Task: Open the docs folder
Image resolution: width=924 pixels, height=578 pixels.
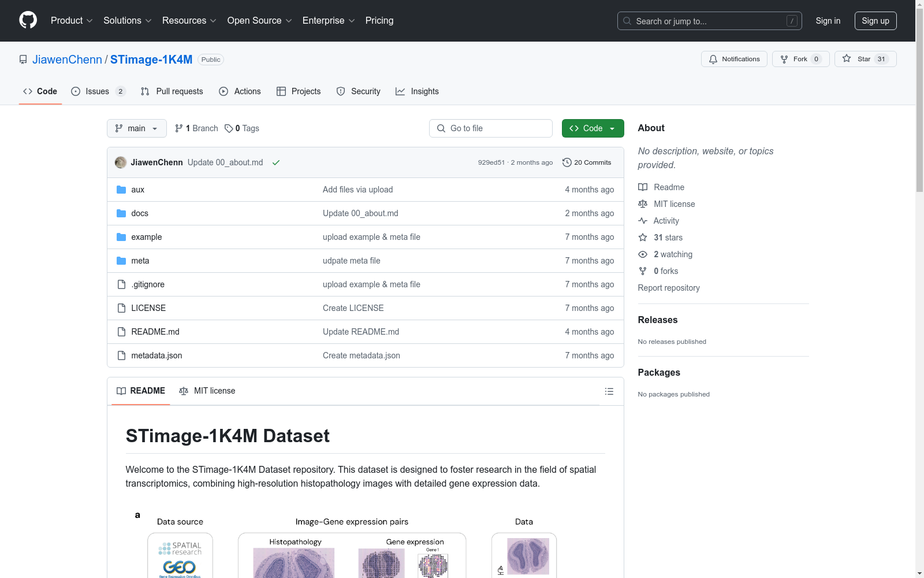Action: tap(140, 213)
